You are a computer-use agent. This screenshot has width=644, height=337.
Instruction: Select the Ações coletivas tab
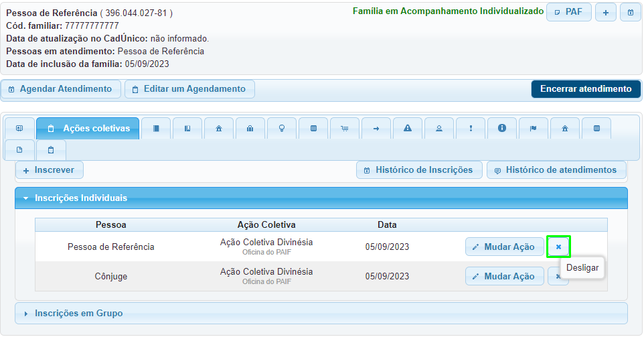[88, 129]
